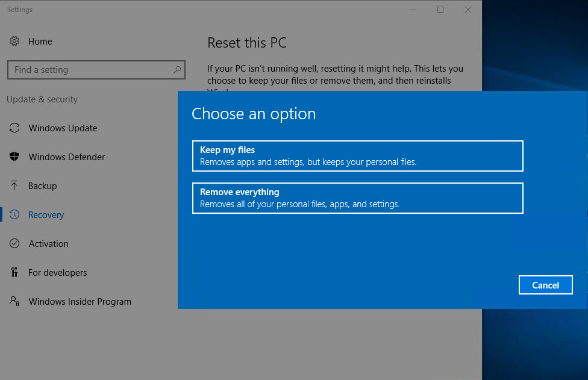The height and width of the screenshot is (380, 588).
Task: Click the Windows Insider Program person icon
Action: pyautogui.click(x=14, y=301)
